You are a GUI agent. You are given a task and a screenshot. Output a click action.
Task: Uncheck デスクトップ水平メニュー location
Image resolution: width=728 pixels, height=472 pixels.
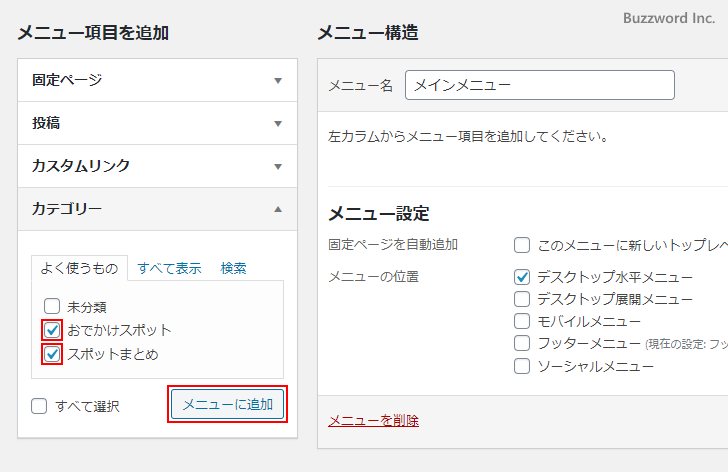coord(522,277)
